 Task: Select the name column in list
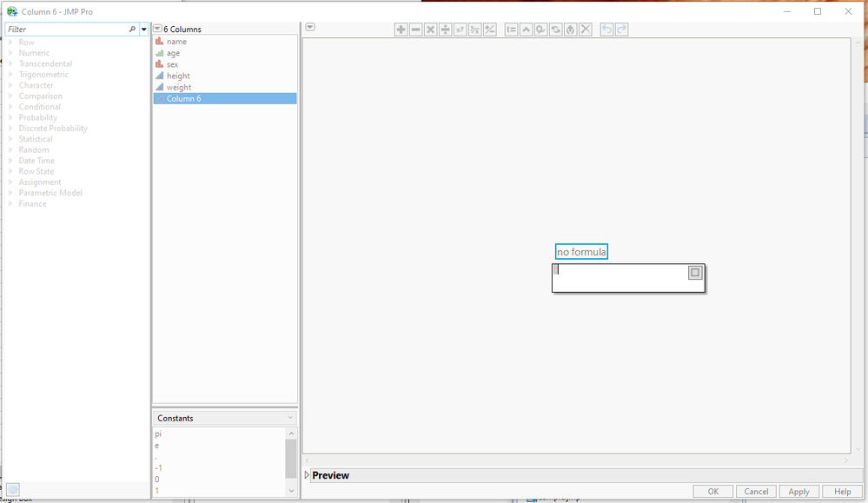click(x=225, y=42)
